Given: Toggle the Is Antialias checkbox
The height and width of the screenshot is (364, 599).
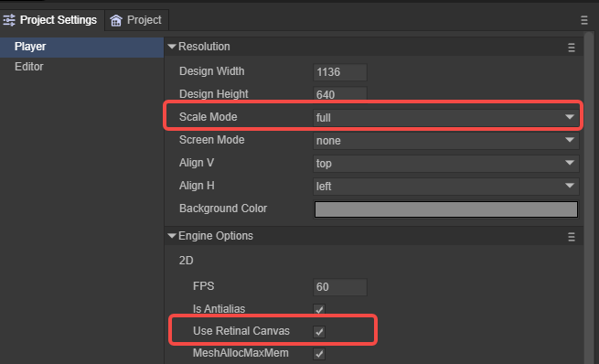Looking at the screenshot, I should (x=319, y=309).
